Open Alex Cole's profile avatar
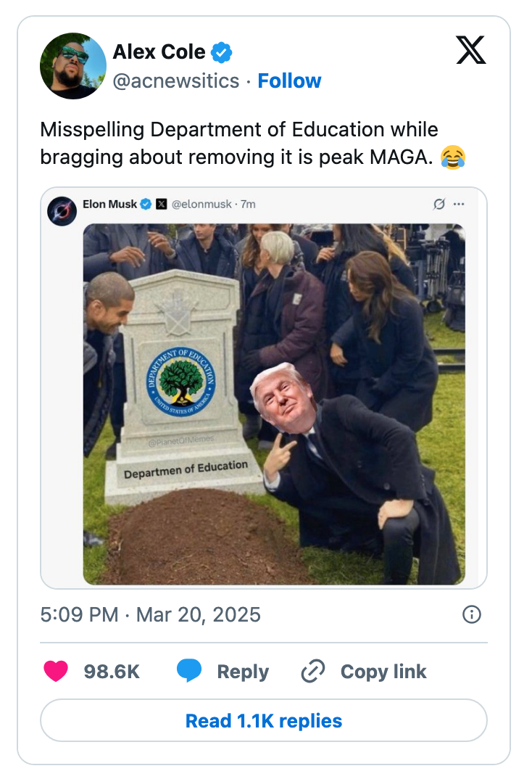Image resolution: width=532 pixels, height=779 pixels. 73,66
